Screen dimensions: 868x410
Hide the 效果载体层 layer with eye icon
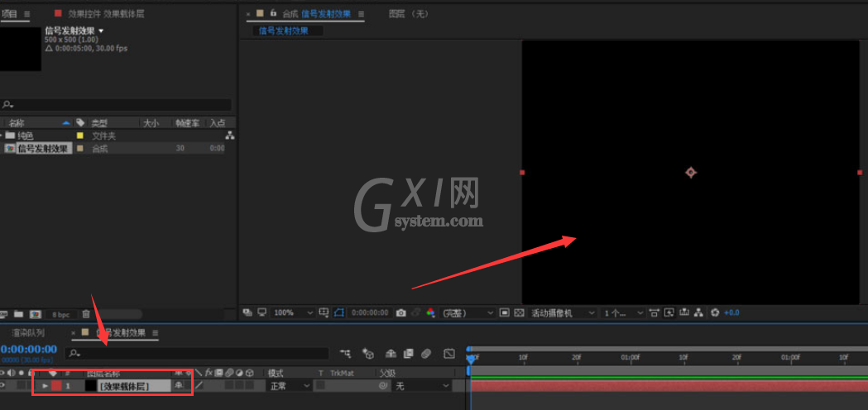tap(2, 386)
